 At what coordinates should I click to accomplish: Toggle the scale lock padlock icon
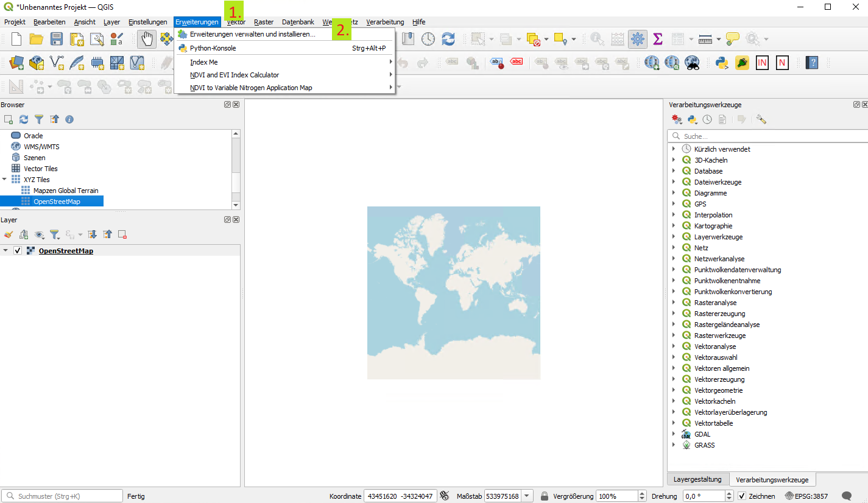[545, 496]
